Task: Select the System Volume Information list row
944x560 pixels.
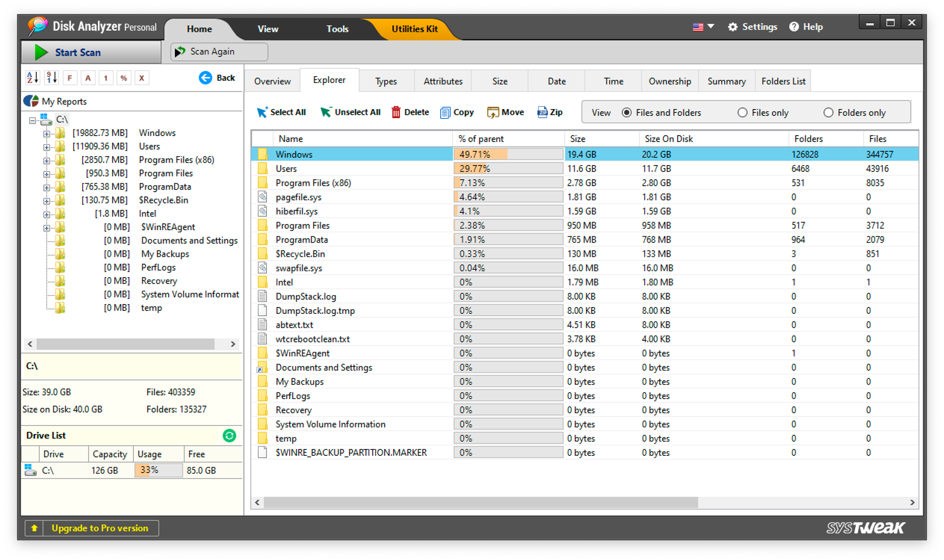Action: pos(585,424)
